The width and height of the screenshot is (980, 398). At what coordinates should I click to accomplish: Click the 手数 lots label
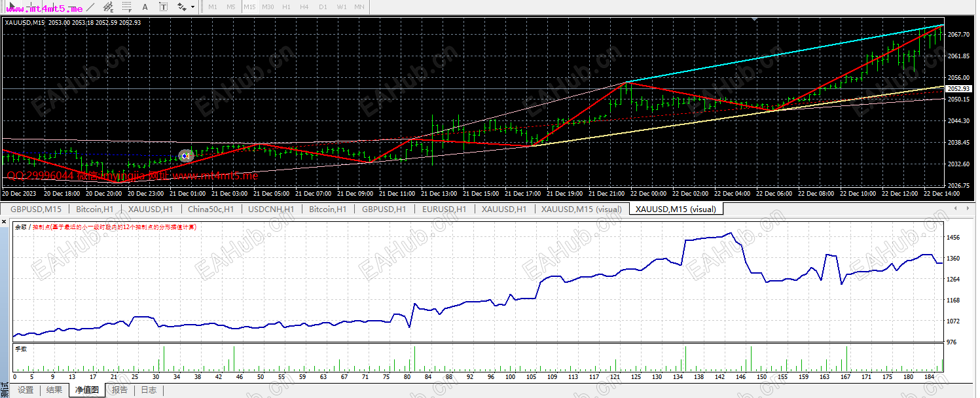21,349
